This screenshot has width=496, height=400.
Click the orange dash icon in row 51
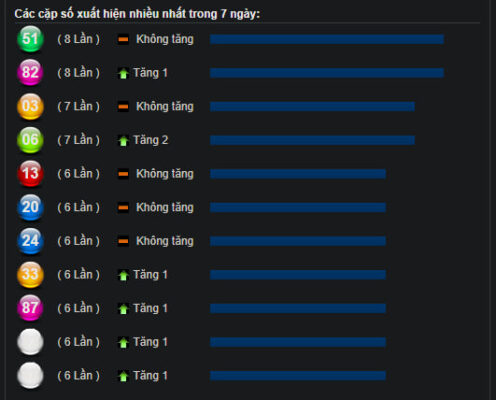coord(123,40)
